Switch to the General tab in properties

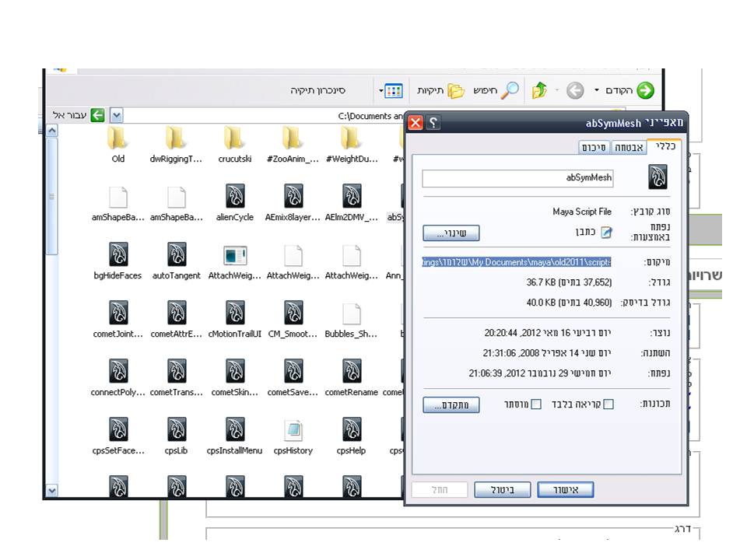665,146
